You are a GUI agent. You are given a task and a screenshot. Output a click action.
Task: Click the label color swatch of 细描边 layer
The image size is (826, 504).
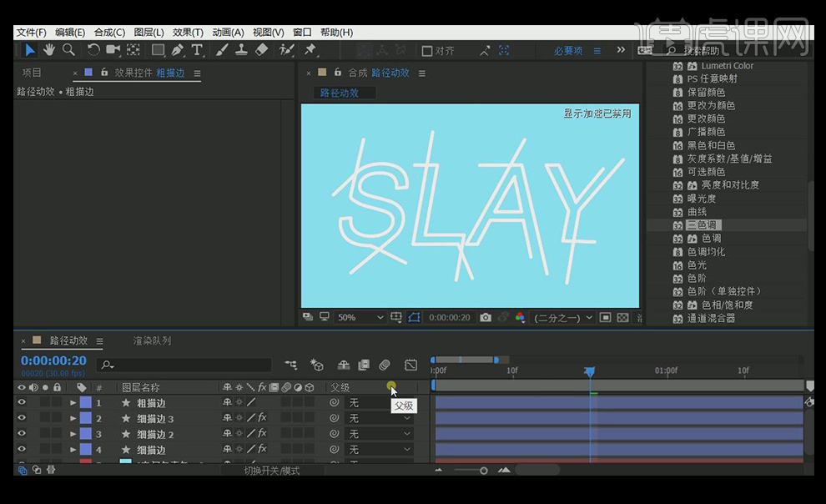pyautogui.click(x=85, y=450)
